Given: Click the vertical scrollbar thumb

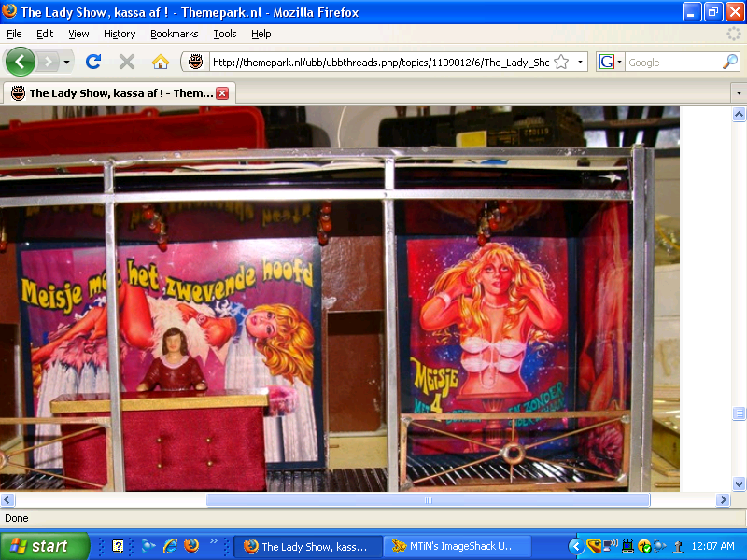Looking at the screenshot, I should click(x=739, y=413).
